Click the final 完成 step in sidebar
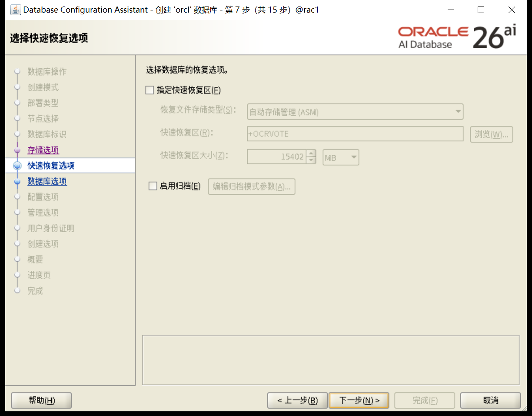532x416 pixels. [x=35, y=291]
